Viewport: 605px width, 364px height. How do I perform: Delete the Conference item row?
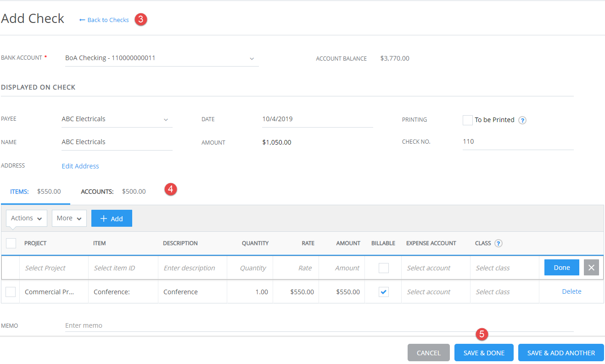pyautogui.click(x=571, y=291)
